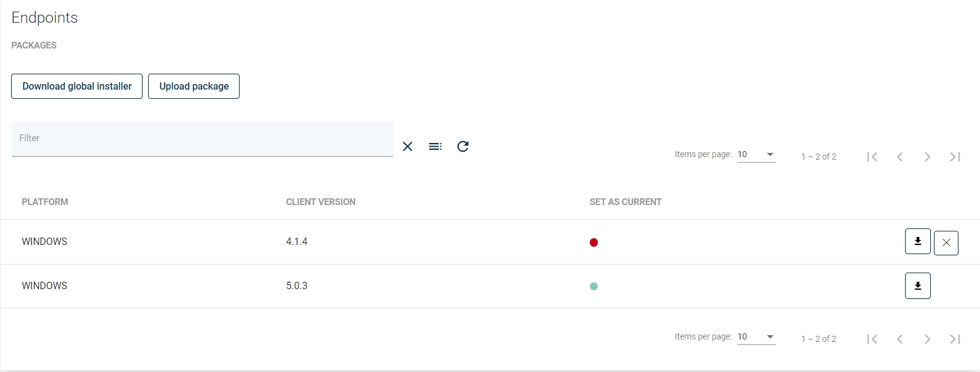Image resolution: width=980 pixels, height=372 pixels.
Task: Open the column list options icon
Action: 435,146
